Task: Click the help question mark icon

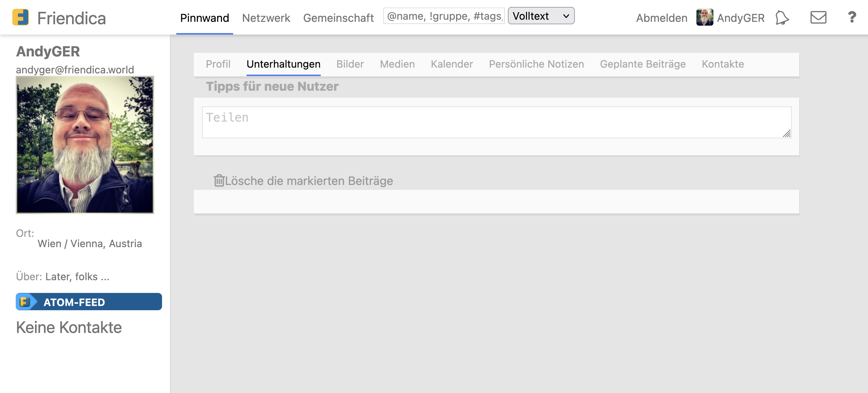Action: (852, 17)
